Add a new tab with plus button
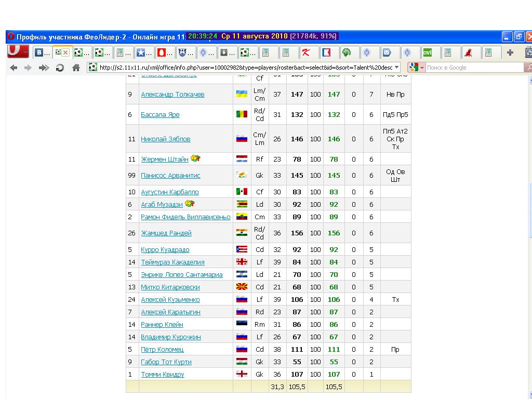The height and width of the screenshot is (399, 532). pyautogui.click(x=510, y=52)
